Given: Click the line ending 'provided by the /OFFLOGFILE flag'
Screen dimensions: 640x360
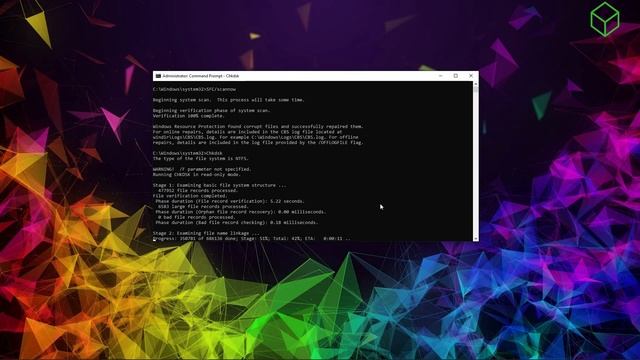Looking at the screenshot, I should point(258,142).
